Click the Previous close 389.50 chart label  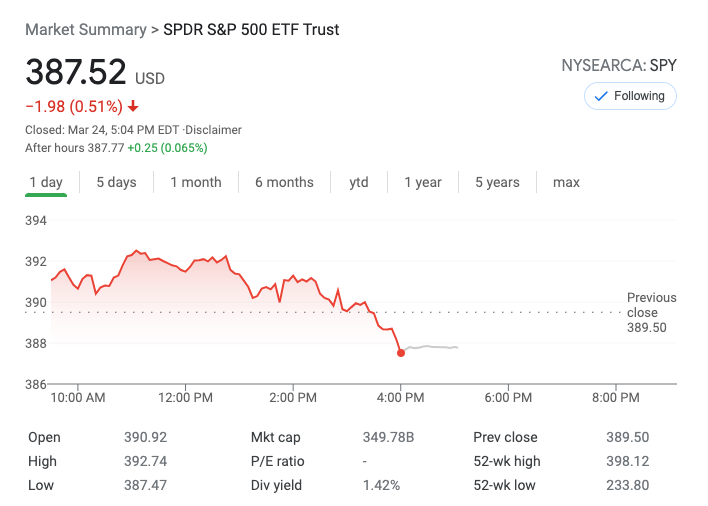tap(651, 312)
